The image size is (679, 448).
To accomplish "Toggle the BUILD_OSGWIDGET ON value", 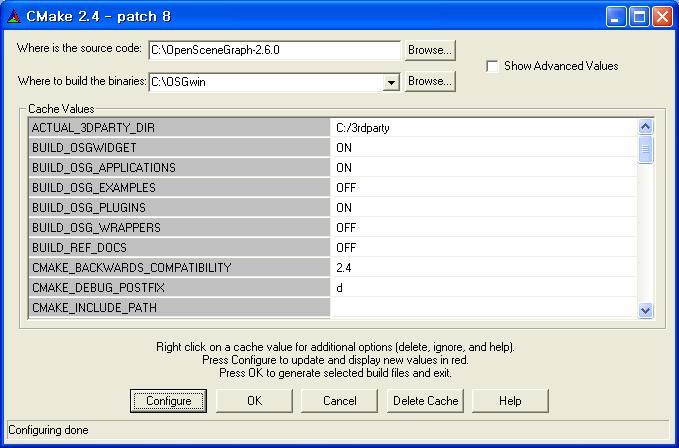I will pyautogui.click(x=484, y=148).
